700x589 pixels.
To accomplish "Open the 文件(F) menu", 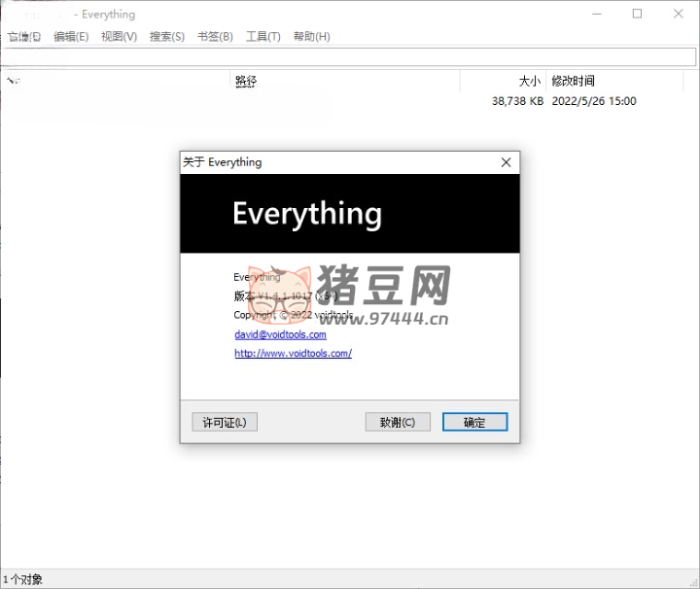I will tap(24, 36).
